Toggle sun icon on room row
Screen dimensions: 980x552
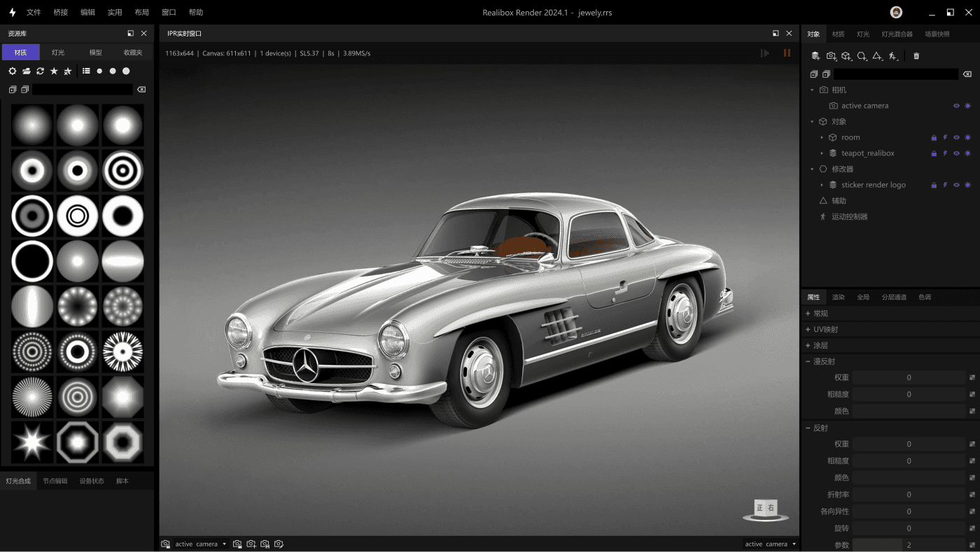click(967, 137)
